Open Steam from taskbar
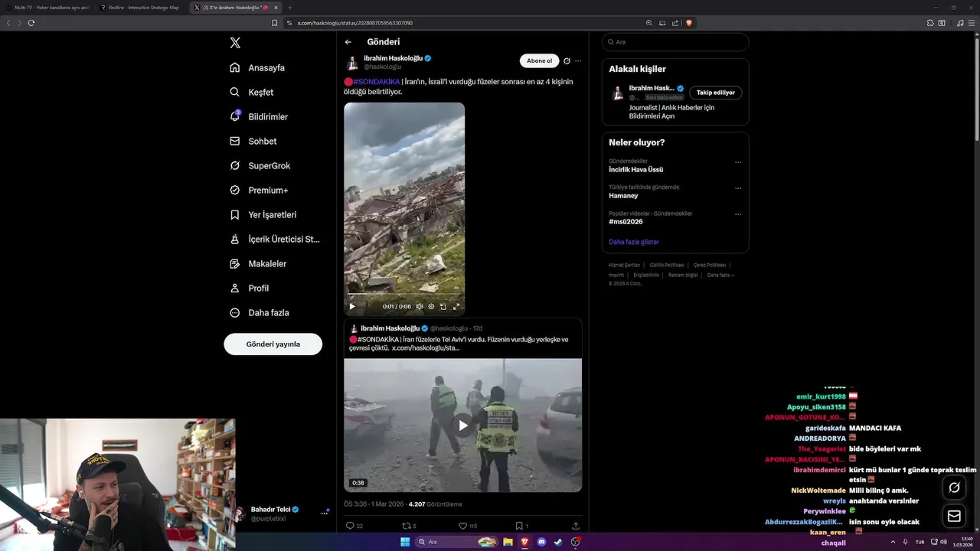Image resolution: width=980 pixels, height=551 pixels. 558,542
